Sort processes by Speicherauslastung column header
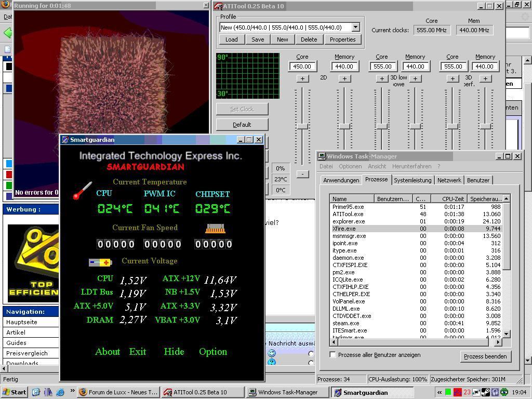This screenshot has height=399, width=532. pos(485,199)
